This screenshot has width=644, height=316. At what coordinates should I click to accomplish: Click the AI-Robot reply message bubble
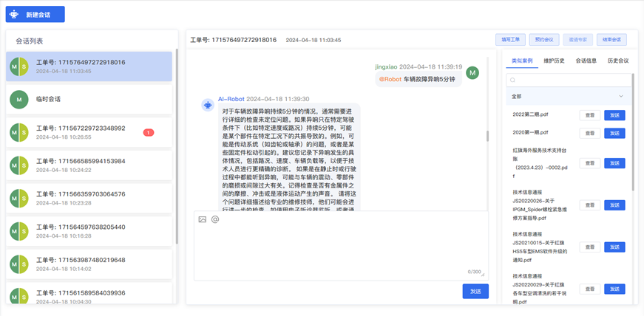[290, 157]
